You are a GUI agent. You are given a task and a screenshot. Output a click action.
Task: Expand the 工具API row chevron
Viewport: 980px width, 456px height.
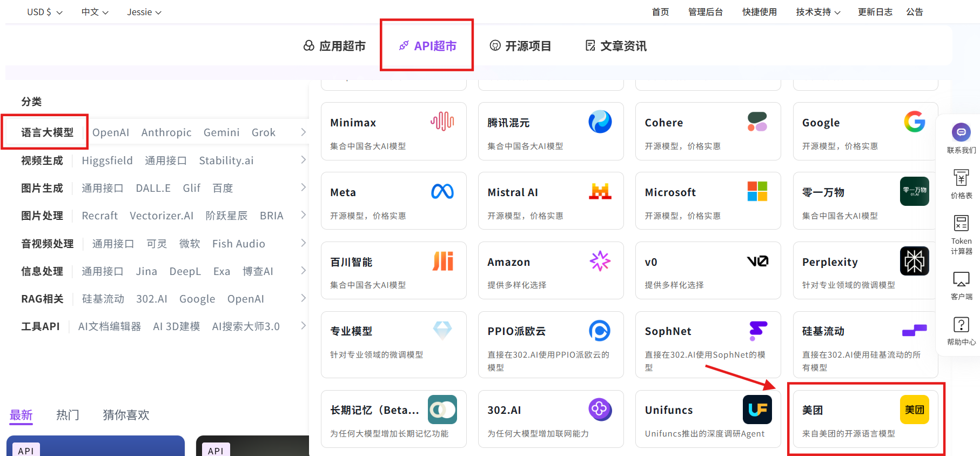click(303, 325)
